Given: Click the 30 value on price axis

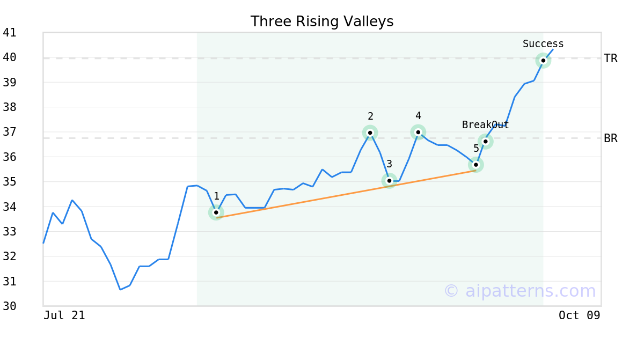Looking at the screenshot, I should coord(10,306).
